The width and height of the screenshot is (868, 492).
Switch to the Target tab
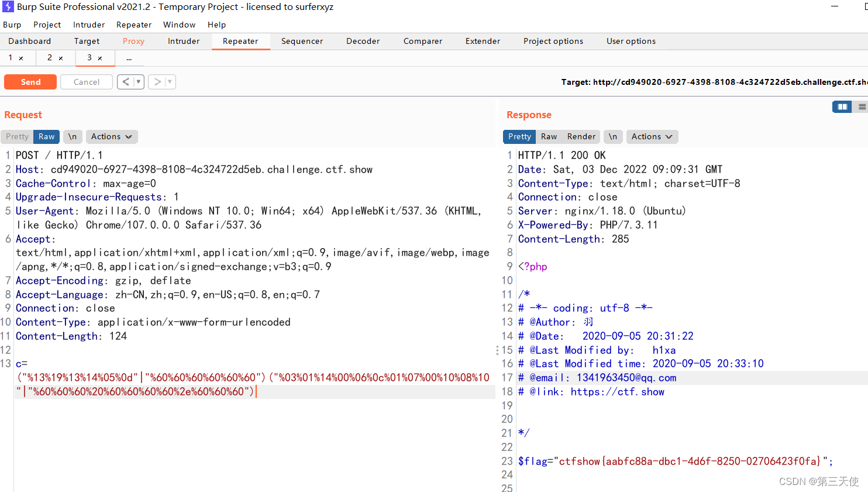pos(87,41)
